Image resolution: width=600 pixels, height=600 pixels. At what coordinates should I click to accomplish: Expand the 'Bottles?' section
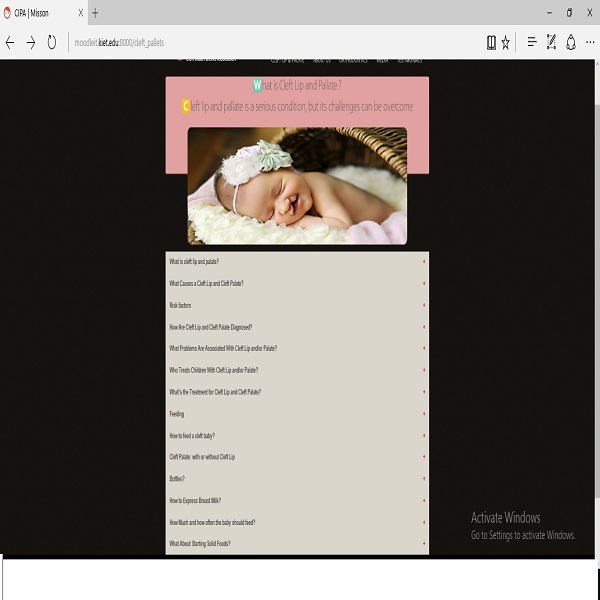(x=297, y=478)
